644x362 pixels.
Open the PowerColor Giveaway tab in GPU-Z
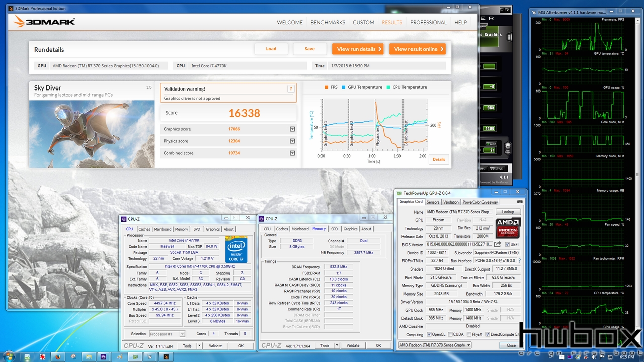(480, 202)
